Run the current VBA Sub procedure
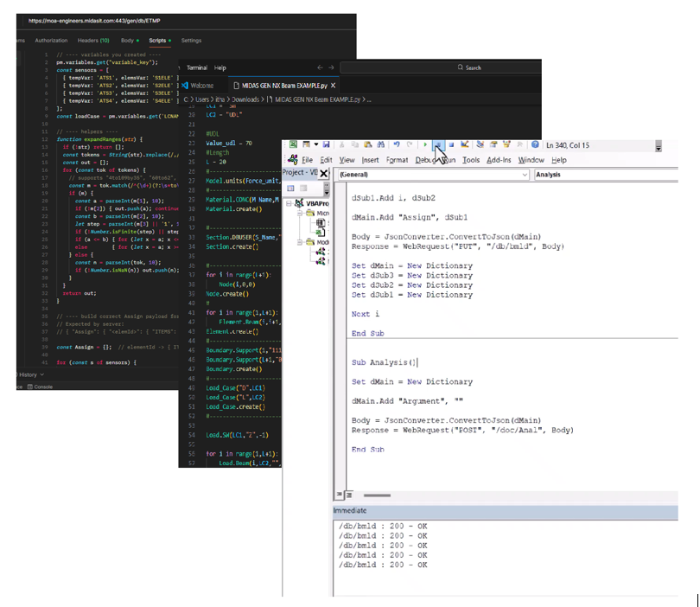700x607 pixels. pyautogui.click(x=425, y=143)
